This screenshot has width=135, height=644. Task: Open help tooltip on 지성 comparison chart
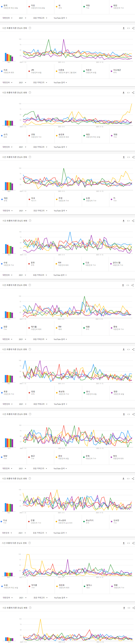30,543
